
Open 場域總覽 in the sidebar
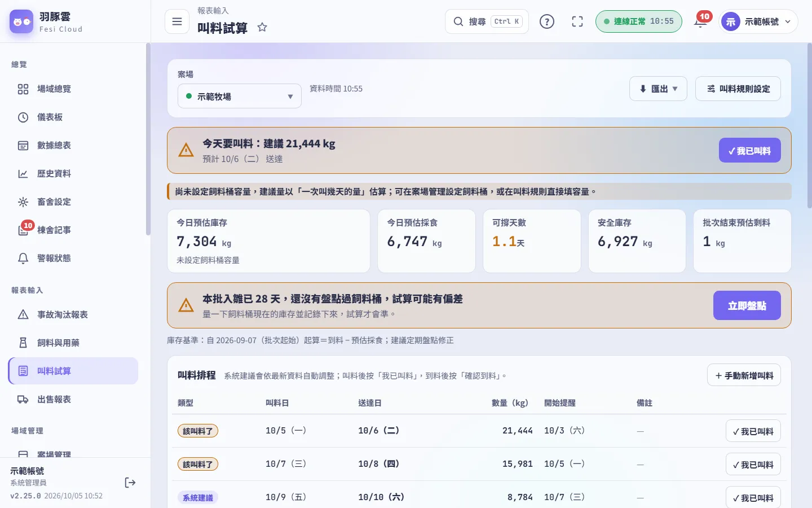click(73, 89)
